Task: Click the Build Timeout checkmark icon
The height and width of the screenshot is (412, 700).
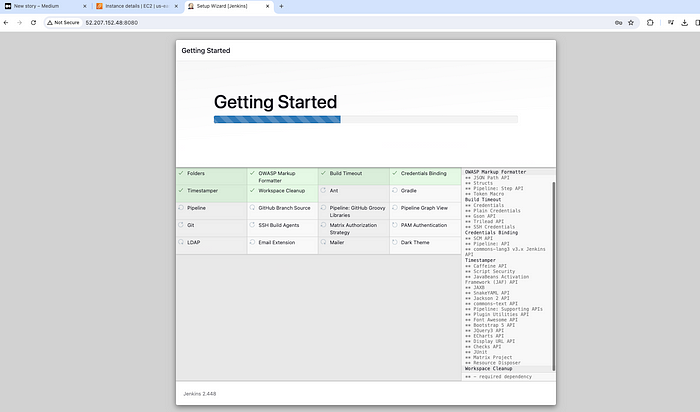Action: [x=323, y=173]
